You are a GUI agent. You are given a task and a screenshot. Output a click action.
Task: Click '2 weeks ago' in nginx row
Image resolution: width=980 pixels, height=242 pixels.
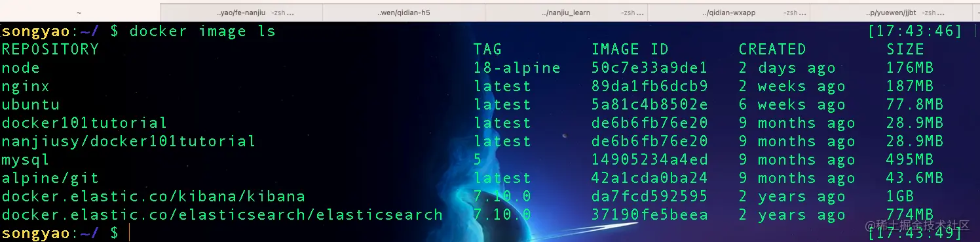(x=792, y=86)
